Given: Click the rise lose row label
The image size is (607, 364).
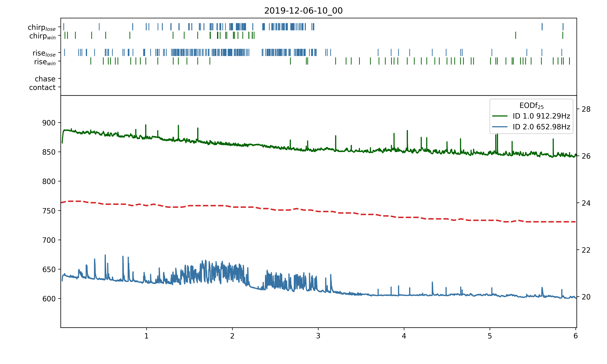Looking at the screenshot, I should click(x=44, y=53).
